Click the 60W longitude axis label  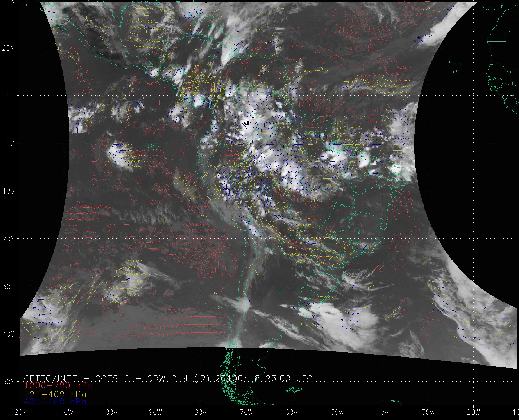pos(292,412)
